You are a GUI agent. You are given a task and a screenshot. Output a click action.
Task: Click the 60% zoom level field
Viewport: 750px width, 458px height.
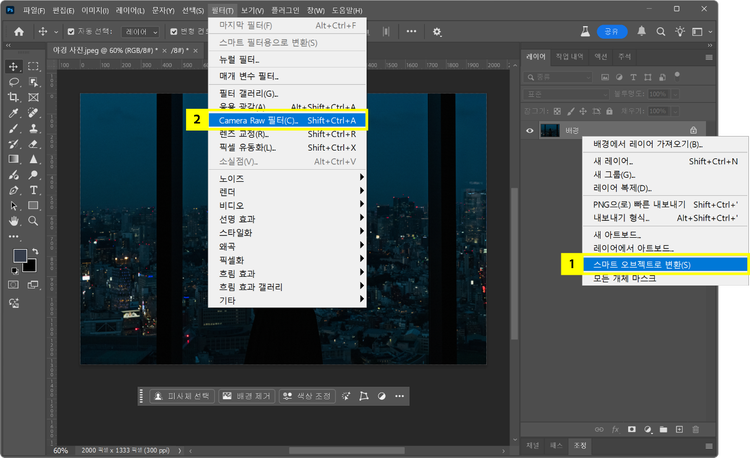[x=60, y=450]
